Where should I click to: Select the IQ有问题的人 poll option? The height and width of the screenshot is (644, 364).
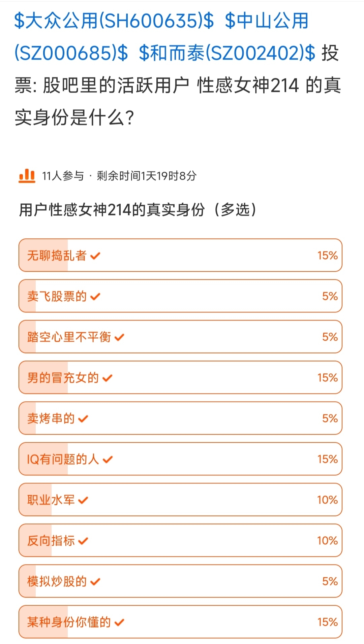click(x=180, y=459)
